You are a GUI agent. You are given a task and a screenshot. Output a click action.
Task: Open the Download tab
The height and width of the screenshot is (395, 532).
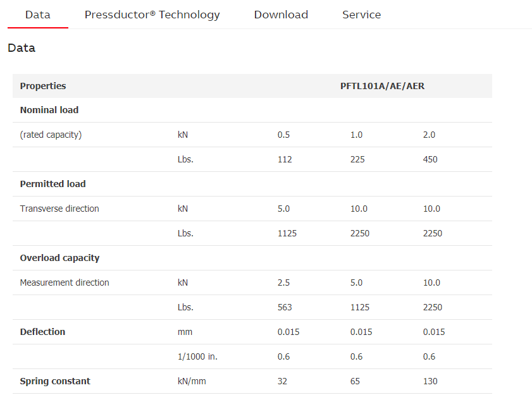click(281, 15)
